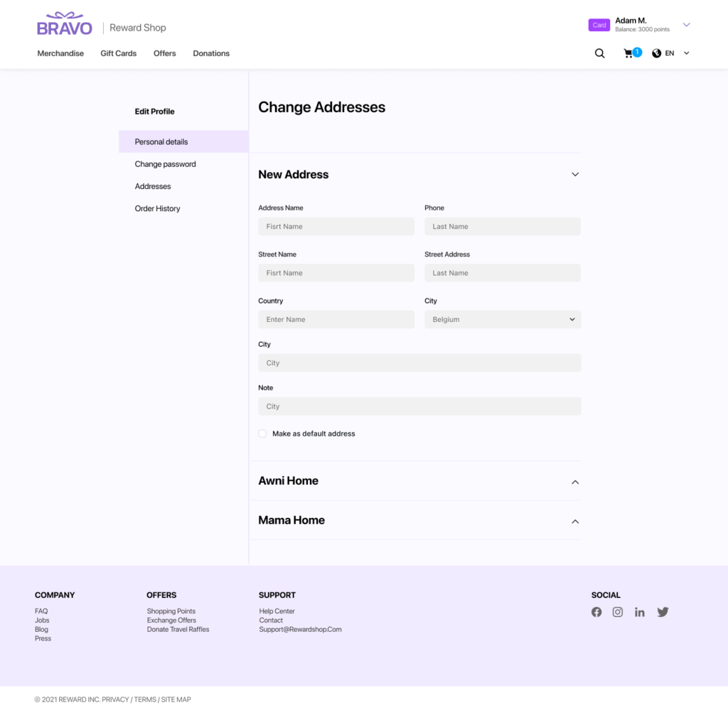Click the globe language icon

click(x=656, y=53)
